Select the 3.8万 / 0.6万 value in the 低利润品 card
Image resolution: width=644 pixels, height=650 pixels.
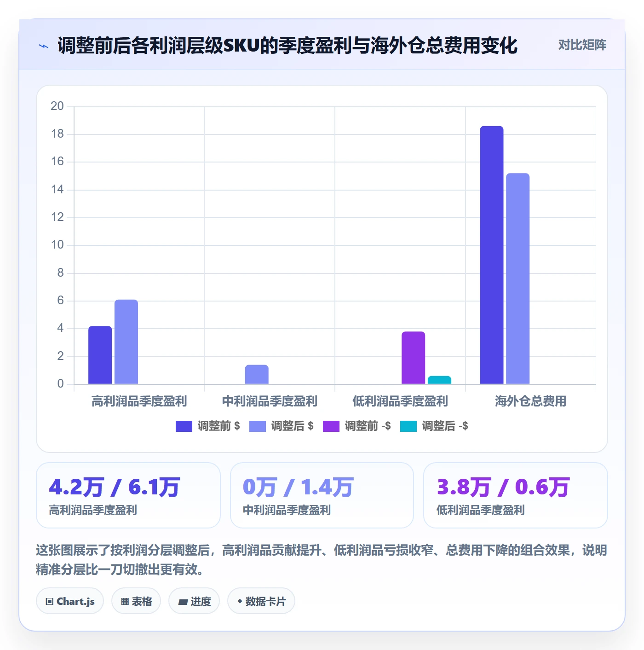click(x=503, y=487)
